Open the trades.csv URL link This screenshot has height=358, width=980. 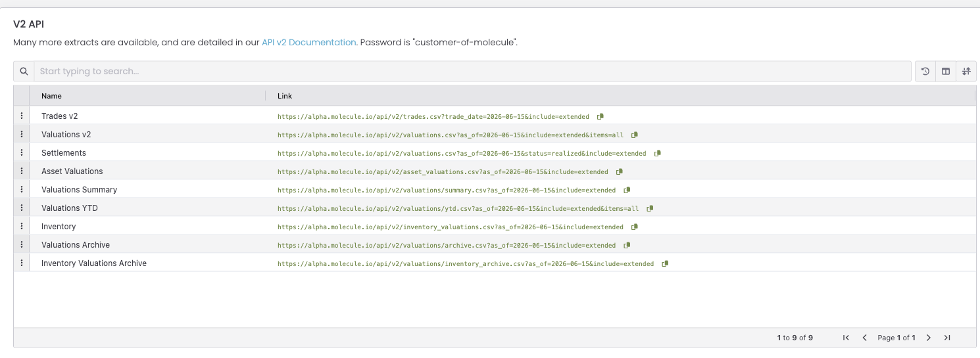(x=433, y=116)
